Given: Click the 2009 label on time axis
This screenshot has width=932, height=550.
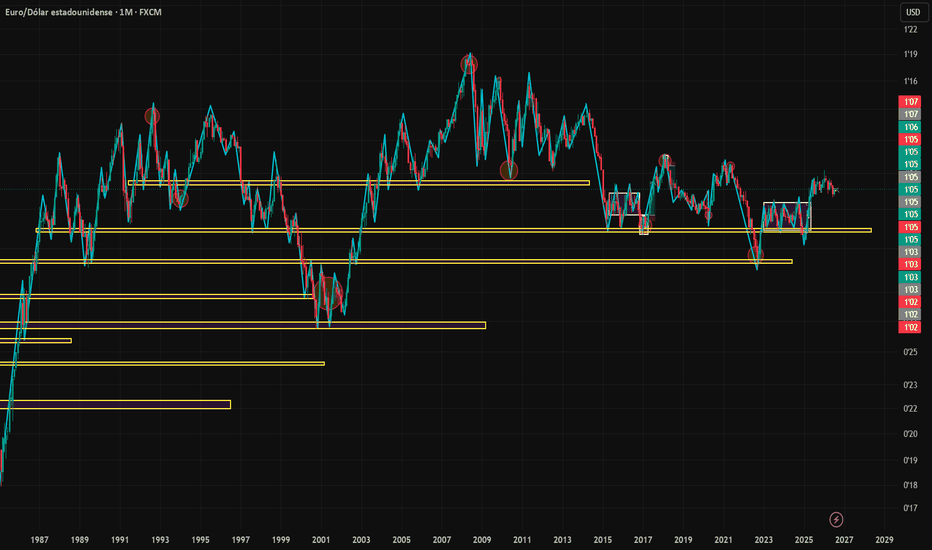Looking at the screenshot, I should pos(482,540).
